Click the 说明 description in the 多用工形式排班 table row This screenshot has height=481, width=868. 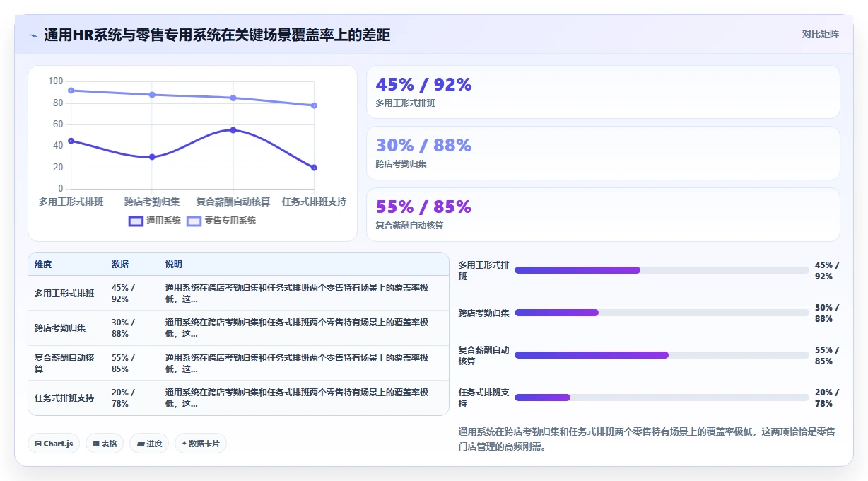click(x=297, y=294)
